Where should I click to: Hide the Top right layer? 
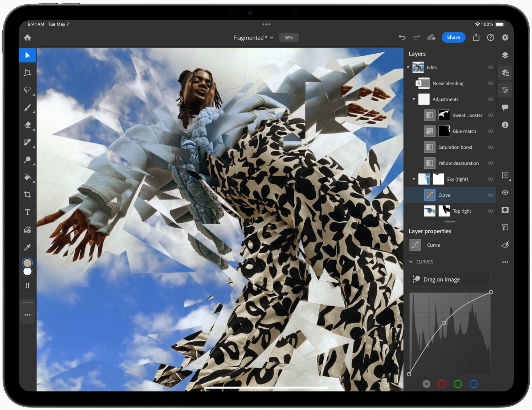tap(490, 211)
